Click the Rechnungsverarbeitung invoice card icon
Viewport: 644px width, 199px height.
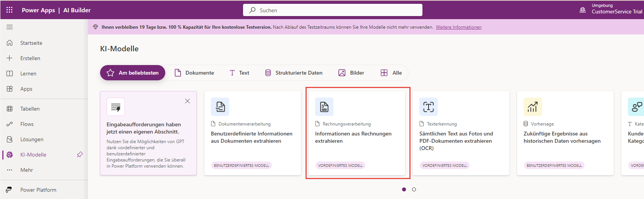click(324, 107)
